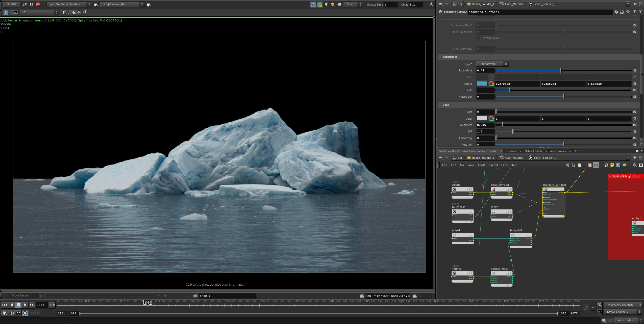Click network editor find node magnifier

click(635, 165)
